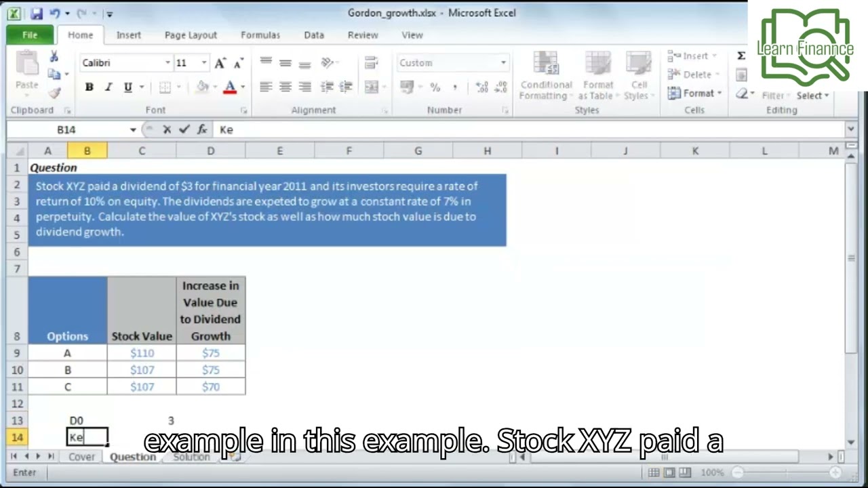Apply Percent Style
The image size is (868, 488).
pos(435,87)
